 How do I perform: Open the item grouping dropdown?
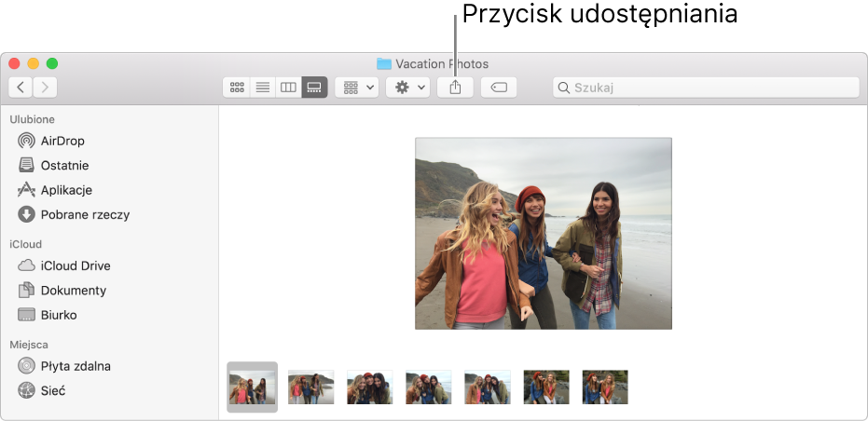pos(359,88)
